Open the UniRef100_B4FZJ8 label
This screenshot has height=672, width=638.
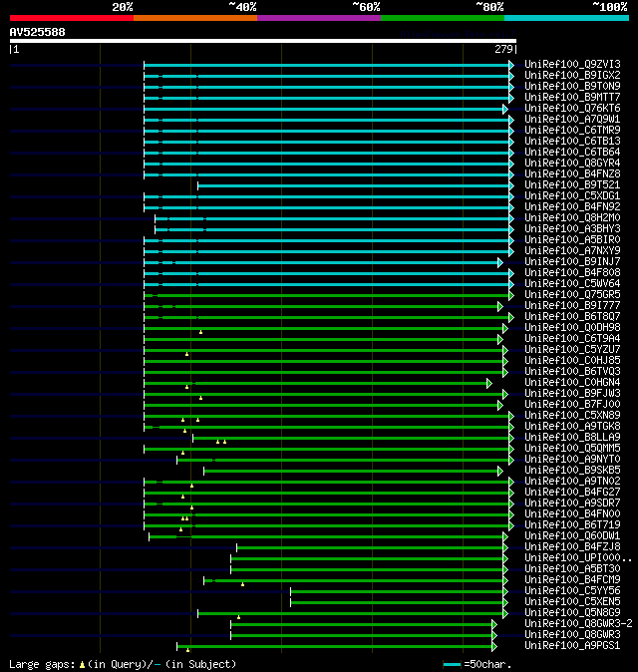[x=572, y=546]
